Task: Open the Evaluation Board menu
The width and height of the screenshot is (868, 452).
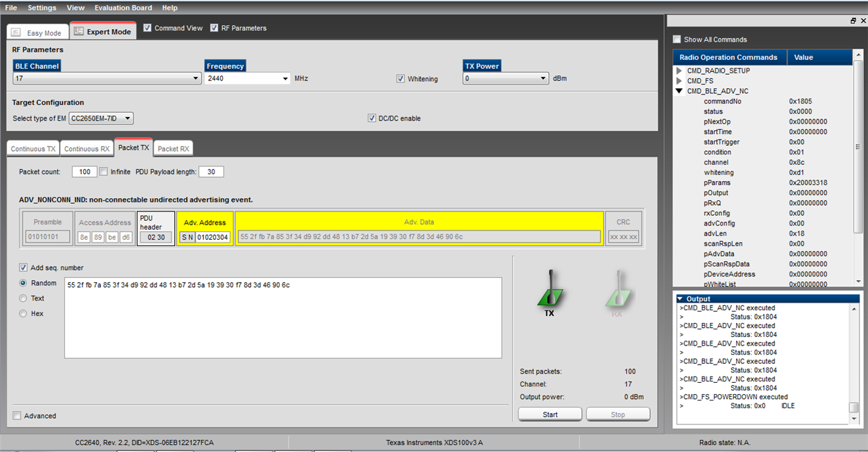Action: click(x=123, y=8)
